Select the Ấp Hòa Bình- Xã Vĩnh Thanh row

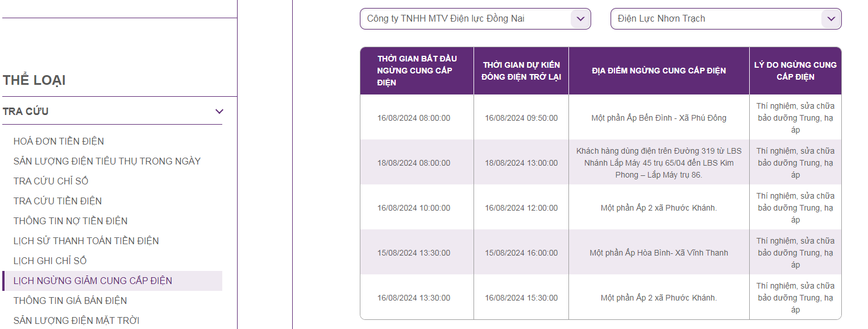click(600, 253)
